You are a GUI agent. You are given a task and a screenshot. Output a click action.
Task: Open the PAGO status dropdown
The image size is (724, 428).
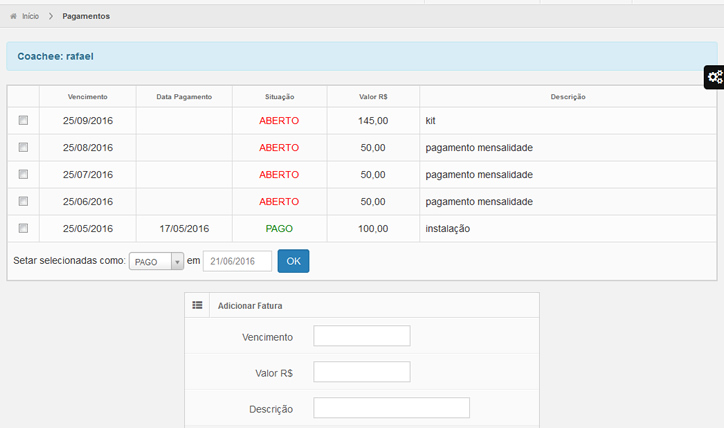156,262
